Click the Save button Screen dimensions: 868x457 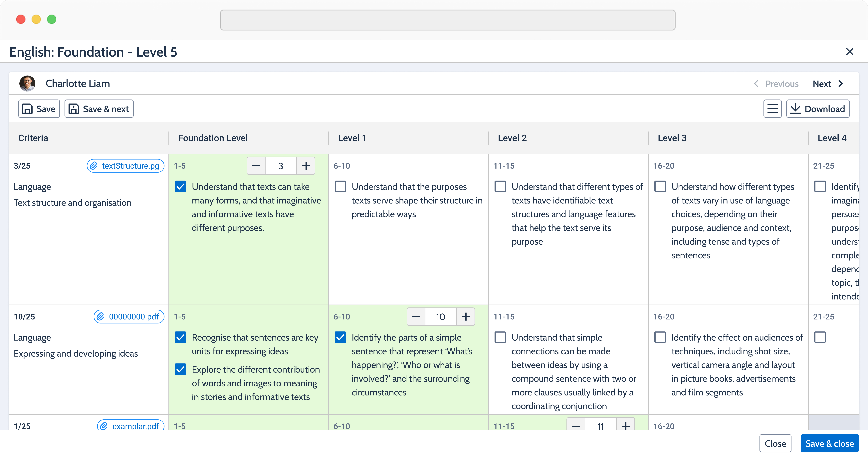[39, 109]
